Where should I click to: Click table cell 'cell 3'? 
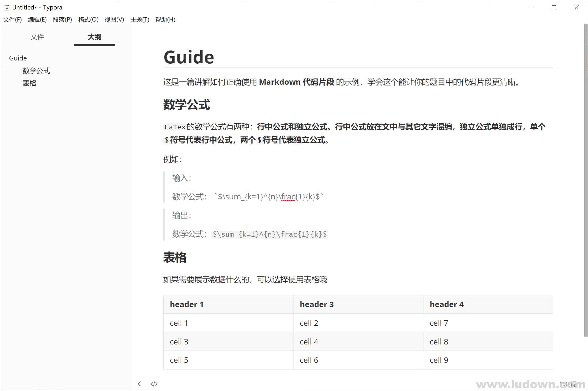click(x=228, y=342)
